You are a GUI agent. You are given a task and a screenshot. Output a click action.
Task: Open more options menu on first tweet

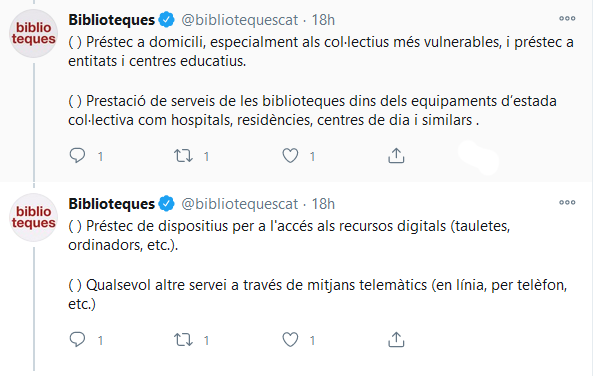tap(567, 18)
